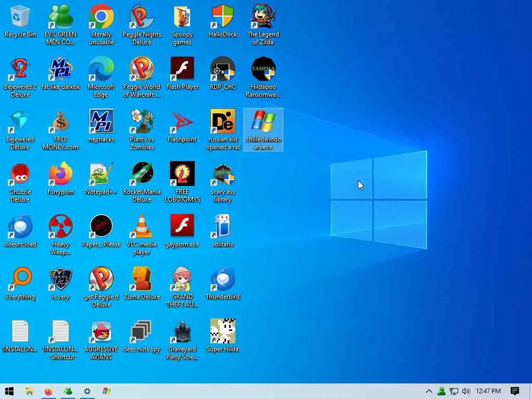Screen dimensions: 532x399
Task: Select Plants vs Zombies icon
Action: click(x=141, y=129)
